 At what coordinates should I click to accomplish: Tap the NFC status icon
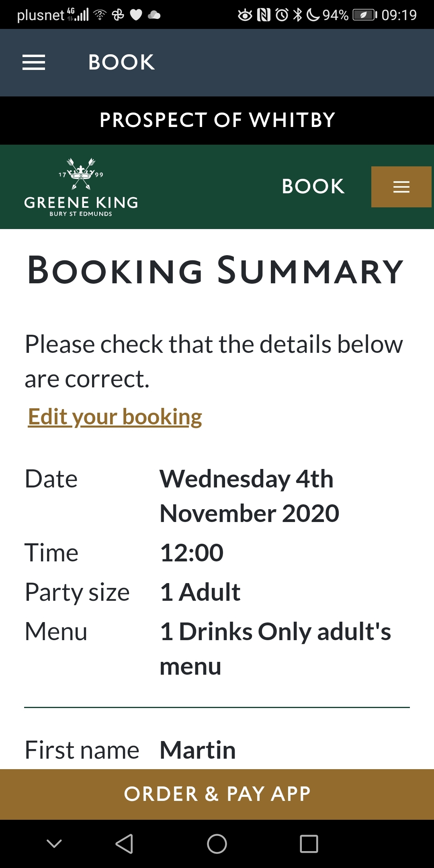(x=264, y=15)
